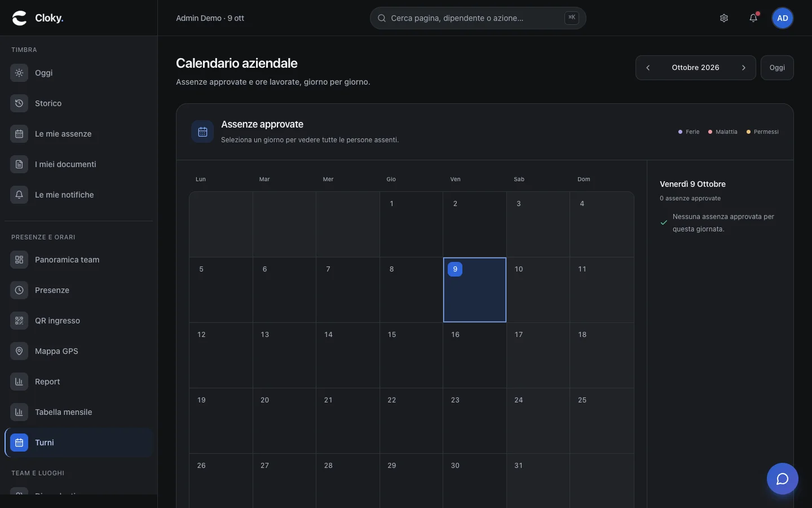Select day 2 in the calendar
812x508 pixels.
(475, 225)
